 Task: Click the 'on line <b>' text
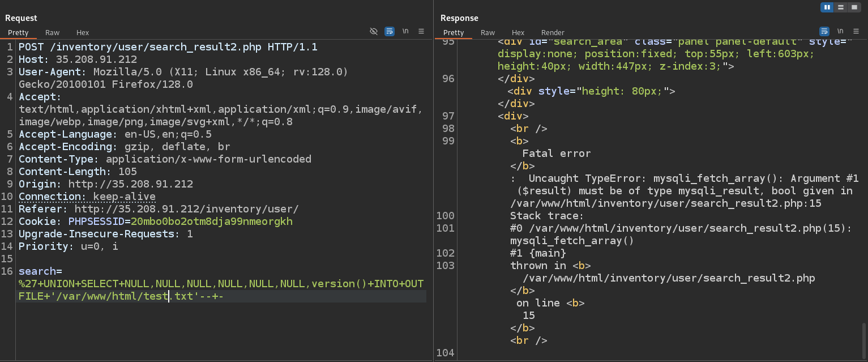pyautogui.click(x=550, y=303)
